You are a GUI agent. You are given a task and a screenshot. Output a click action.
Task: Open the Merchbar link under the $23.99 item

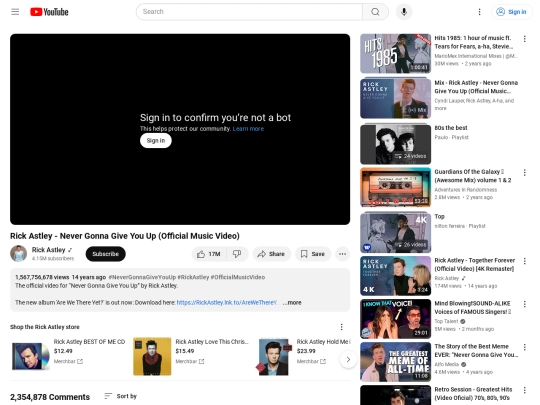(x=311, y=361)
